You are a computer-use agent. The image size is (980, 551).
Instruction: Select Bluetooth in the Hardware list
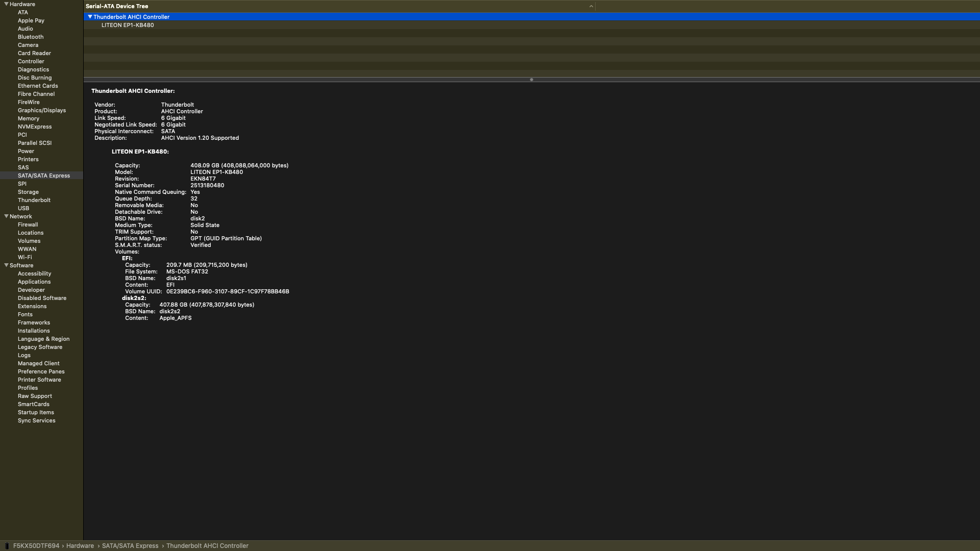pyautogui.click(x=30, y=37)
